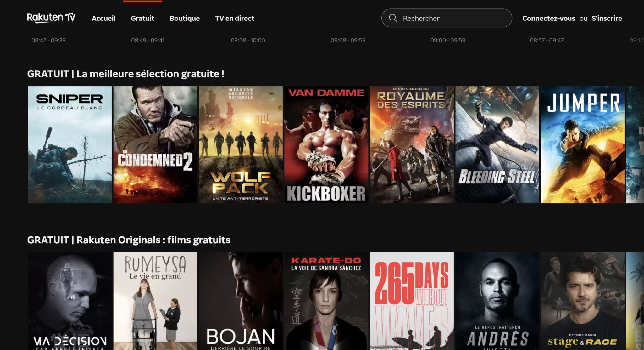
Task: Select the Jumper movie poster
Action: tap(583, 144)
